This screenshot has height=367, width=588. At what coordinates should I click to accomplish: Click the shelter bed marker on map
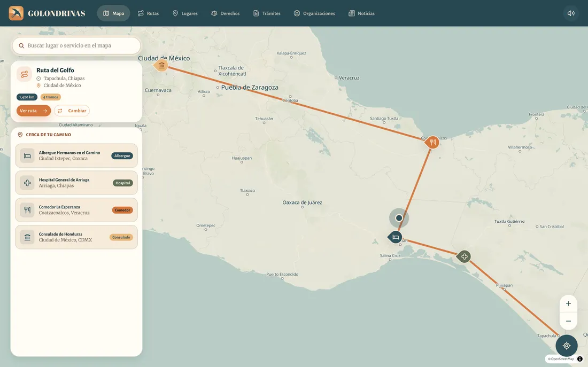point(395,237)
